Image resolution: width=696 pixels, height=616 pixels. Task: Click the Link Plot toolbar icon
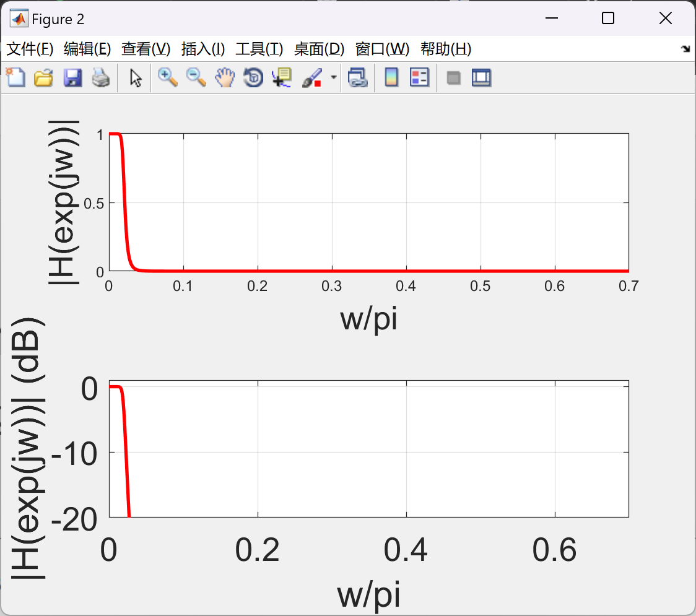(x=358, y=77)
